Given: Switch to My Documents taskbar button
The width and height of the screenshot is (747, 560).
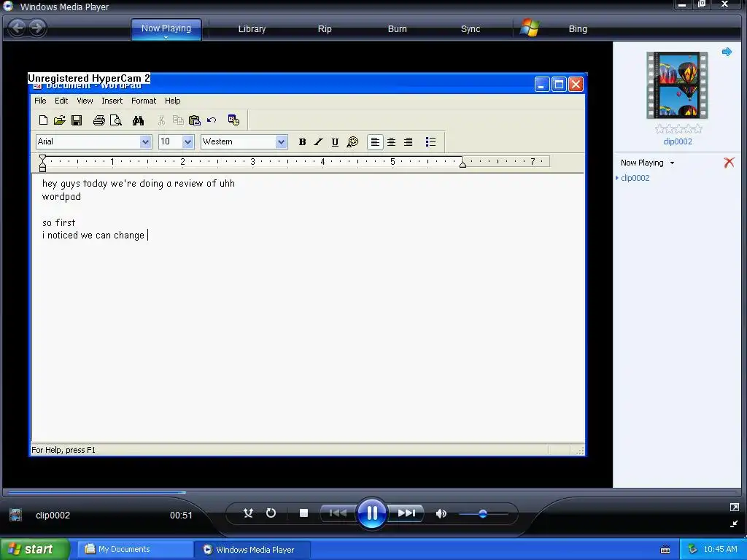Looking at the screenshot, I should [x=135, y=550].
